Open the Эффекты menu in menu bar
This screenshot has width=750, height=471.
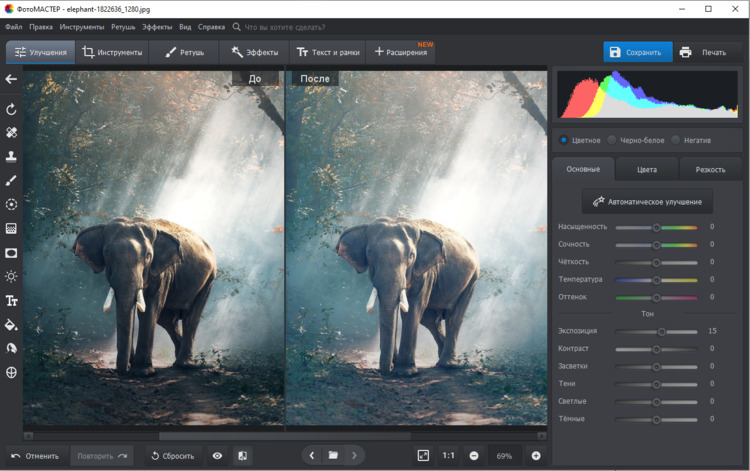tap(157, 27)
